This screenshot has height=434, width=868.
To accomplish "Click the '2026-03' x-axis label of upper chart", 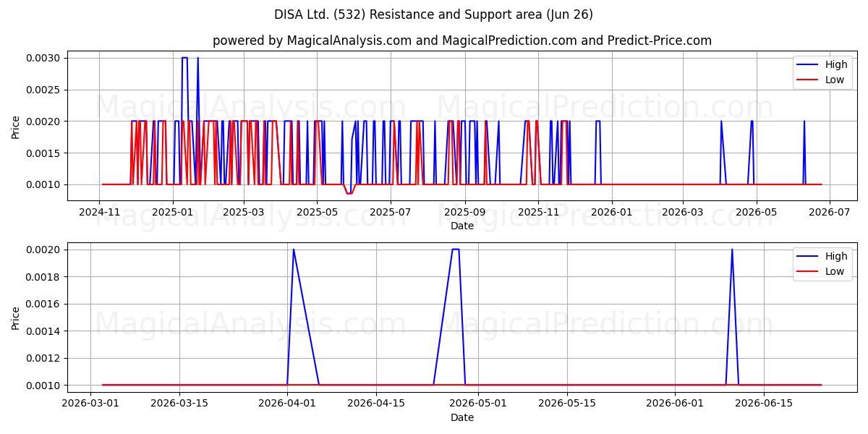I will 683,212.
